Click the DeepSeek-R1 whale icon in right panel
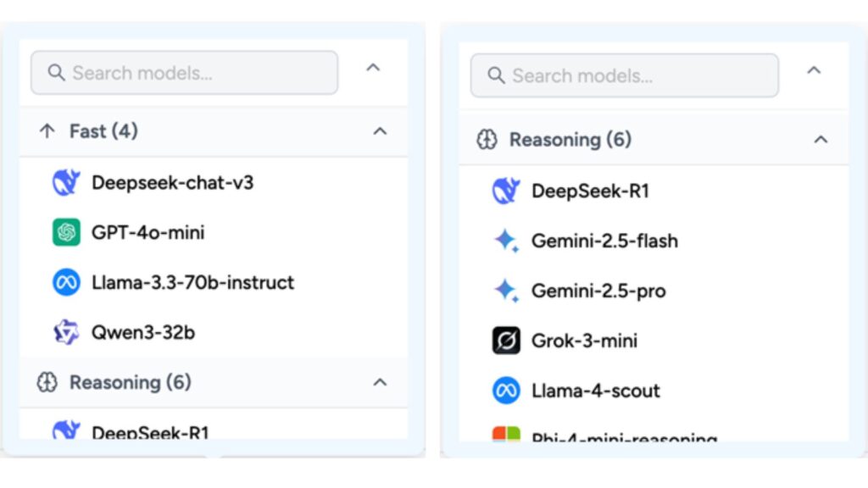Image resolution: width=868 pixels, height=488 pixels. point(507,191)
